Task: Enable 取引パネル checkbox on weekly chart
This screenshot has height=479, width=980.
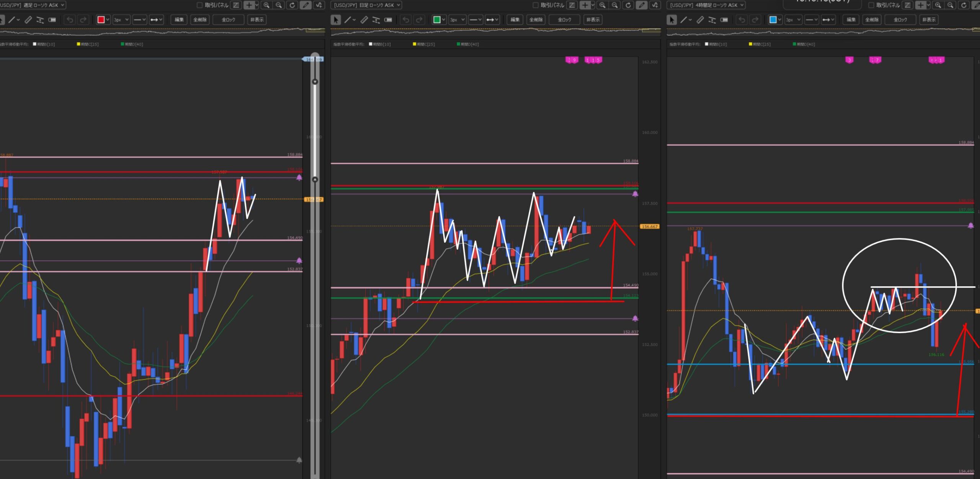Action: tap(199, 5)
